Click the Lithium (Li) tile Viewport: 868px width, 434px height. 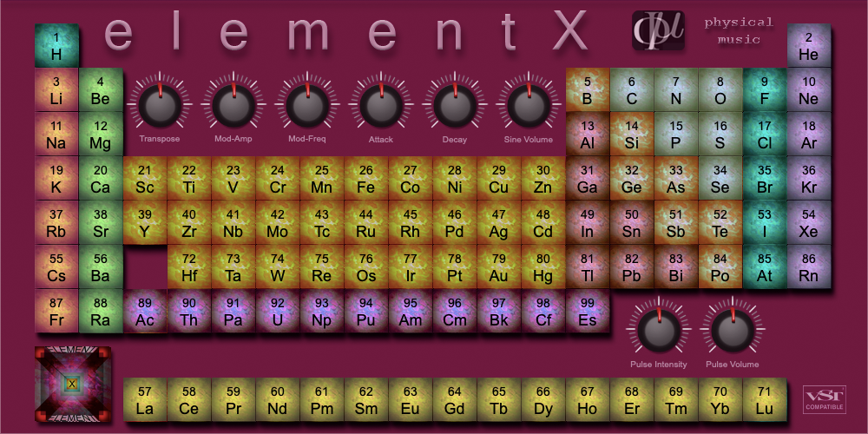(x=56, y=89)
